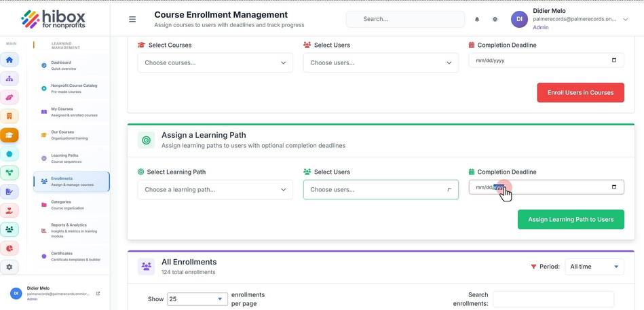
Task: Go to My Courses
Action: pos(71,112)
